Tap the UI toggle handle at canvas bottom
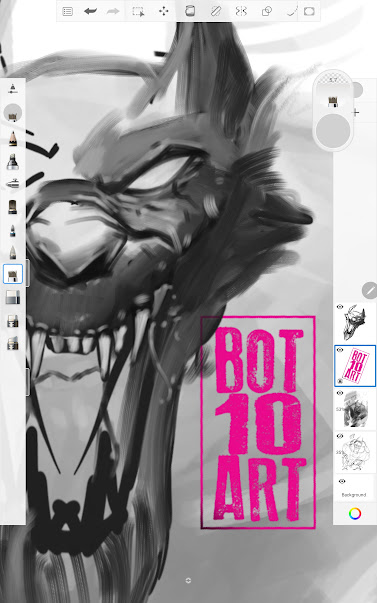Screen dimensions: 377x603 click(x=188, y=581)
